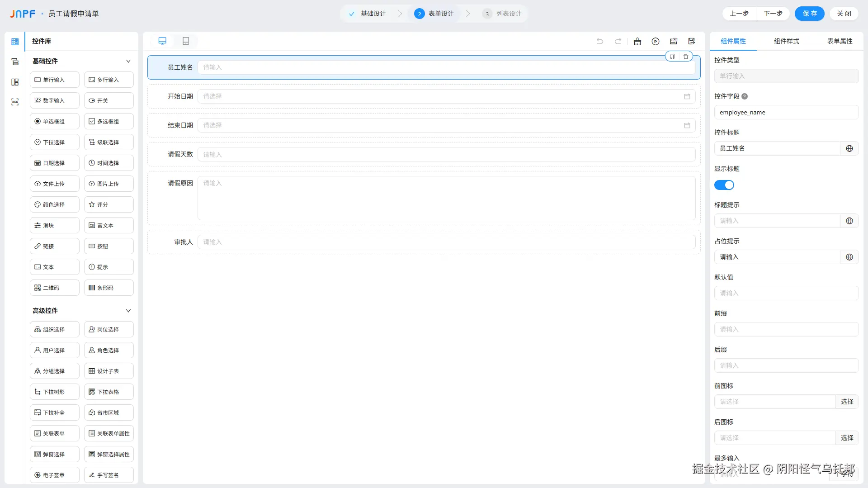
Task: Preview the form with the play icon
Action: point(656,41)
